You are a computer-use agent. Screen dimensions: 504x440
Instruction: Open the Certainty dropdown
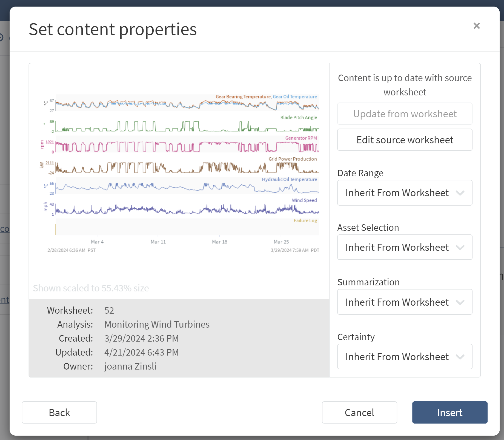click(x=405, y=356)
